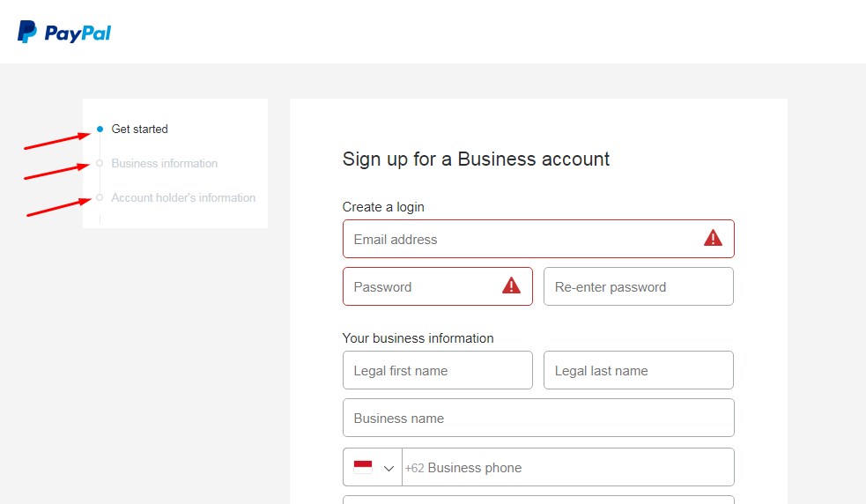Focus the Email address field

(x=538, y=239)
